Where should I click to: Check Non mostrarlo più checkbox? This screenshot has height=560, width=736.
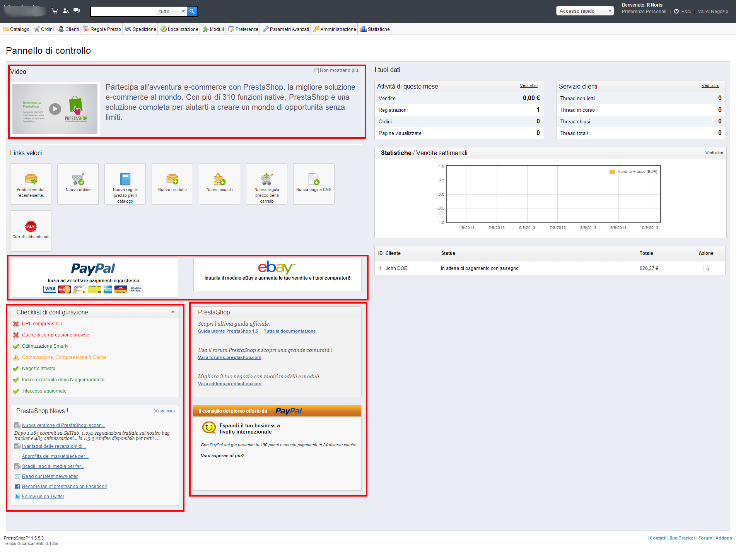[316, 70]
